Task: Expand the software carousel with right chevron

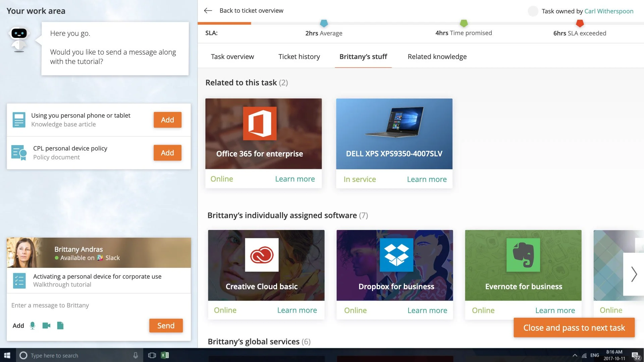Action: [634, 274]
